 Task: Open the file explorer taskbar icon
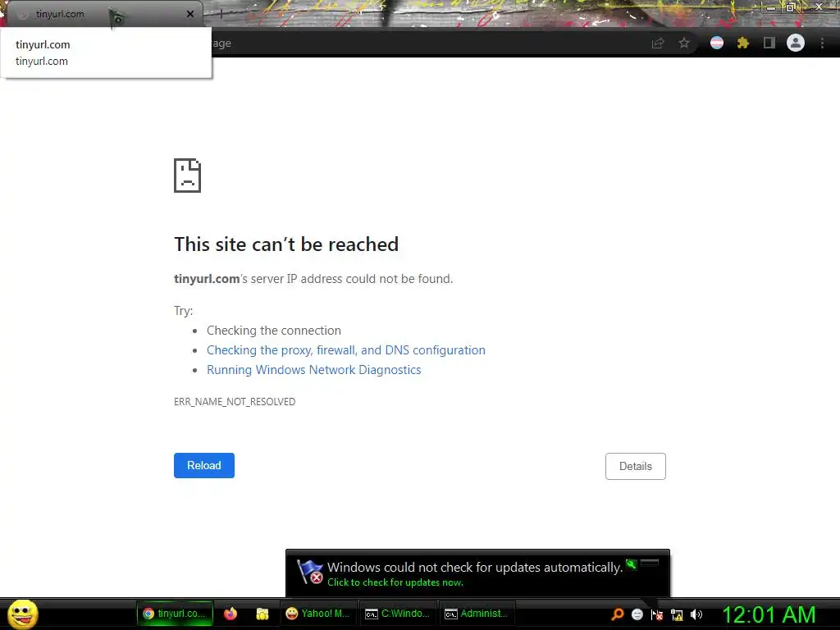tap(262, 614)
